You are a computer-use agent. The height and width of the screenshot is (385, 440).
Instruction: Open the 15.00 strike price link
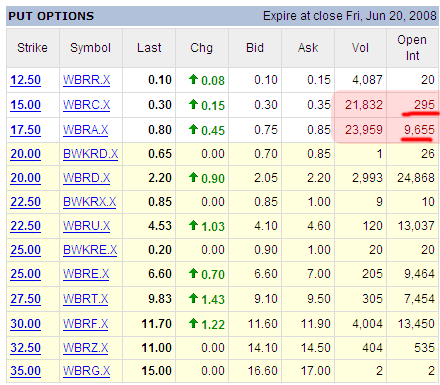point(25,105)
